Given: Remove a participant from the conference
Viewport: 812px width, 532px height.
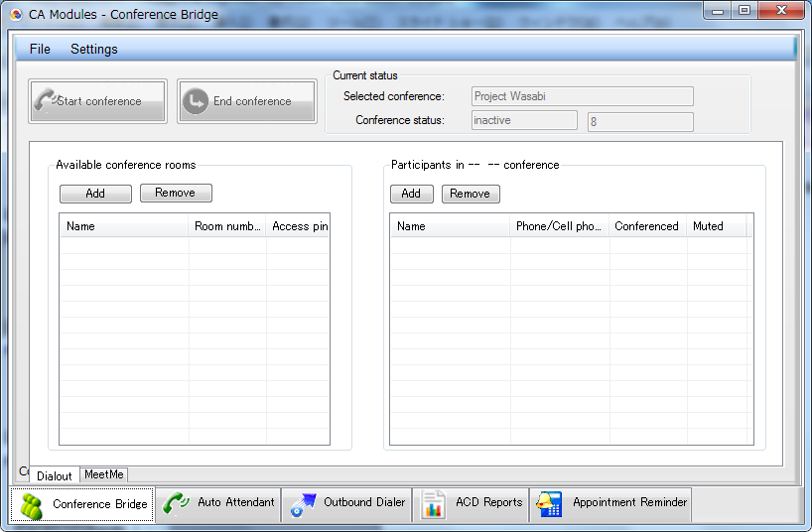Looking at the screenshot, I should click(471, 194).
